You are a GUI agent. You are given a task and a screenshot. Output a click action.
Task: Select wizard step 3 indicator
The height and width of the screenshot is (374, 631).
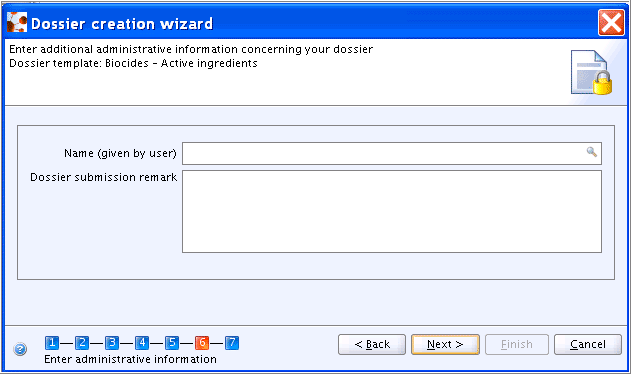(x=112, y=343)
